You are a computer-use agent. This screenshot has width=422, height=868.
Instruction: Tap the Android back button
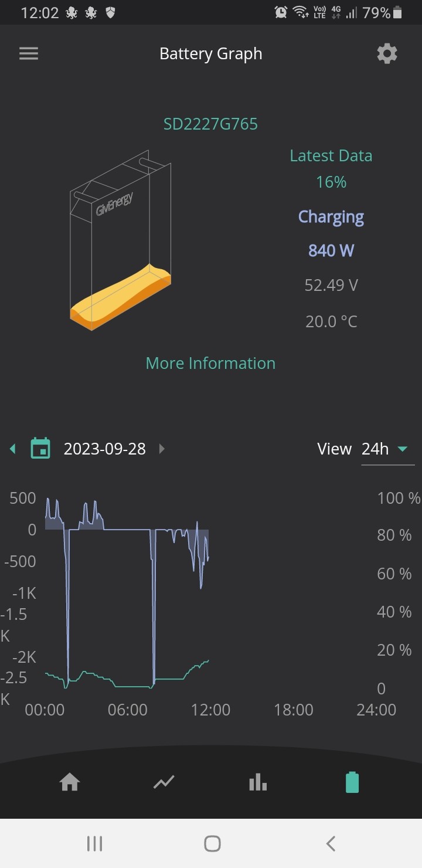331,843
